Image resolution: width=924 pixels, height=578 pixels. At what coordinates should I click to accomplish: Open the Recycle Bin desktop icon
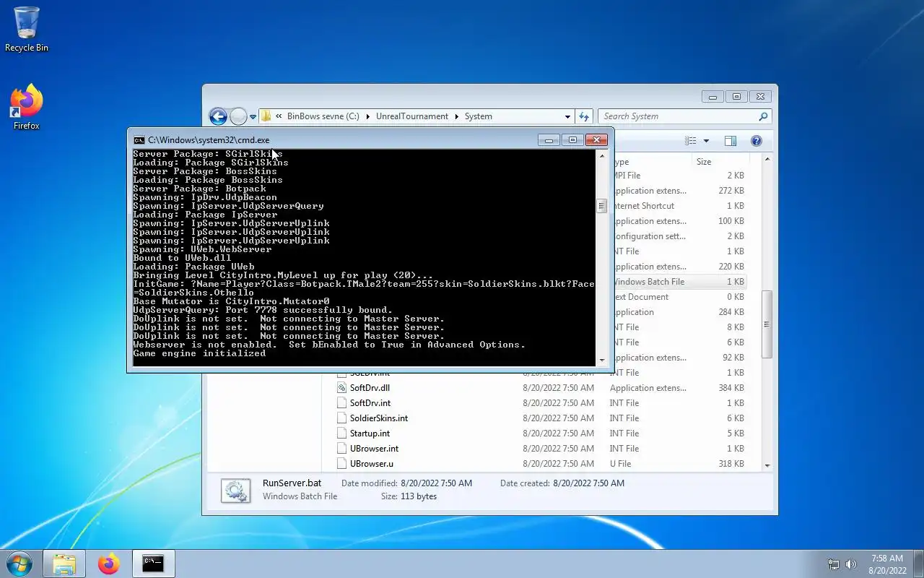27,29
